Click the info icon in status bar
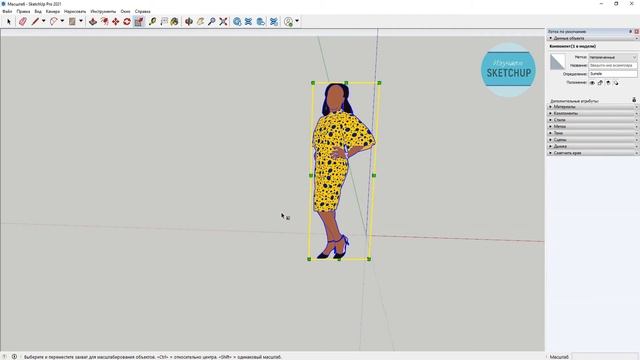Screen dimensions: 640x360 click(14, 357)
